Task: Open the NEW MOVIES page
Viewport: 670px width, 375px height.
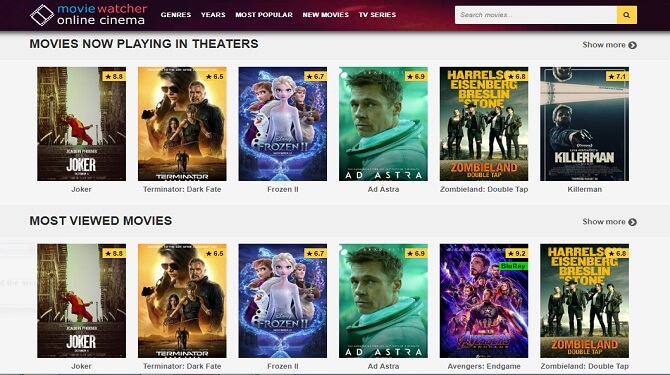Action: 326,15
